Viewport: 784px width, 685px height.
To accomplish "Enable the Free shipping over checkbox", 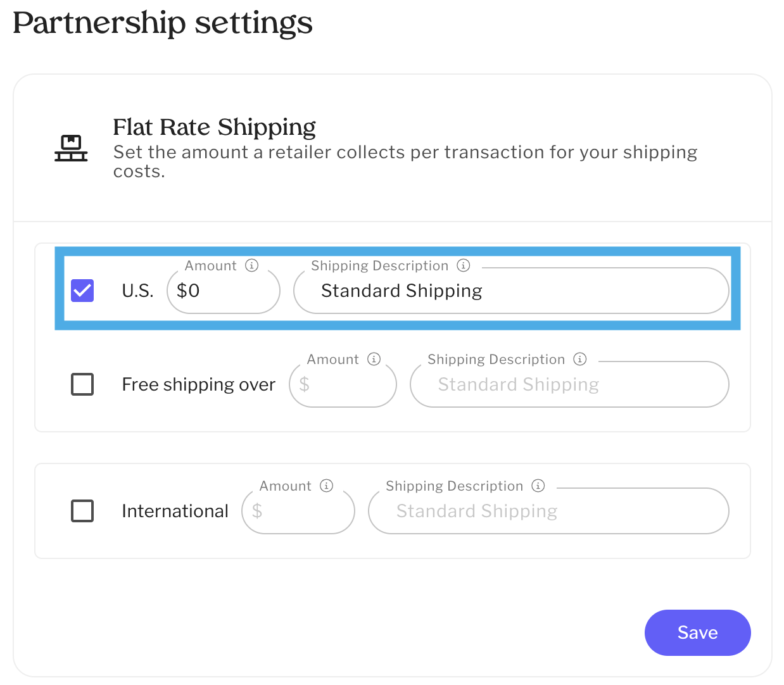I will pyautogui.click(x=82, y=384).
